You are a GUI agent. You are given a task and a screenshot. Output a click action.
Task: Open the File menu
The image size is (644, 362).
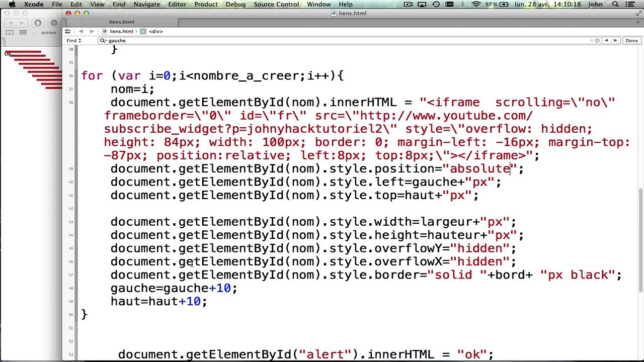(x=57, y=5)
